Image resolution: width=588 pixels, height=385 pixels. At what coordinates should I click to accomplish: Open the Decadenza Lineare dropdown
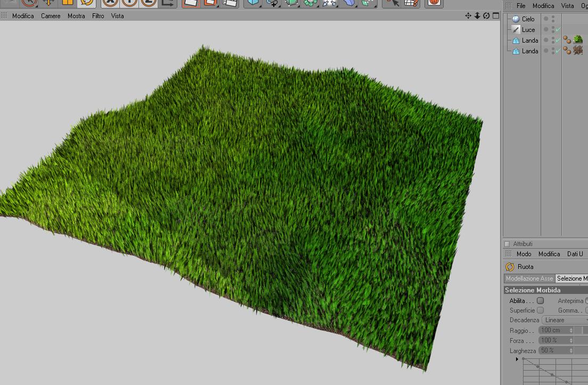click(565, 320)
